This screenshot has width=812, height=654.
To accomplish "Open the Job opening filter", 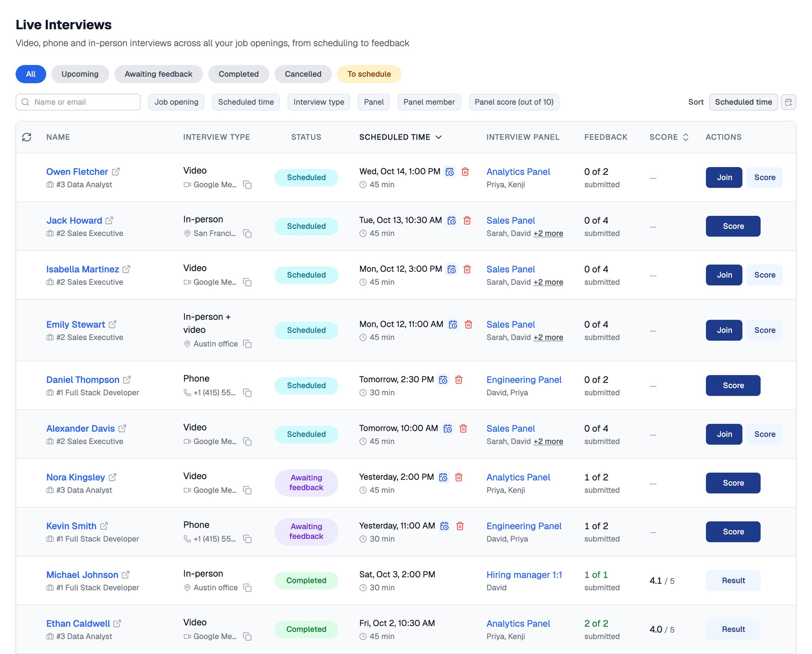I will tap(176, 102).
